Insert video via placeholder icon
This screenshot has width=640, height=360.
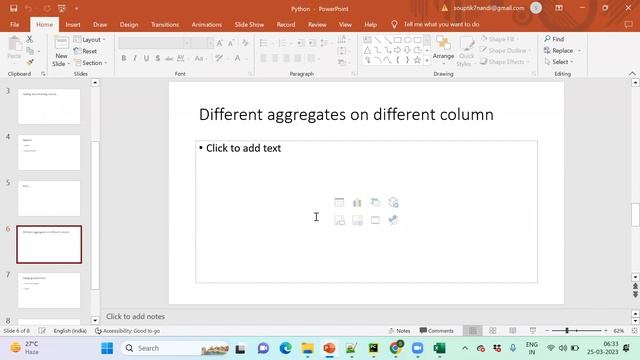375,220
